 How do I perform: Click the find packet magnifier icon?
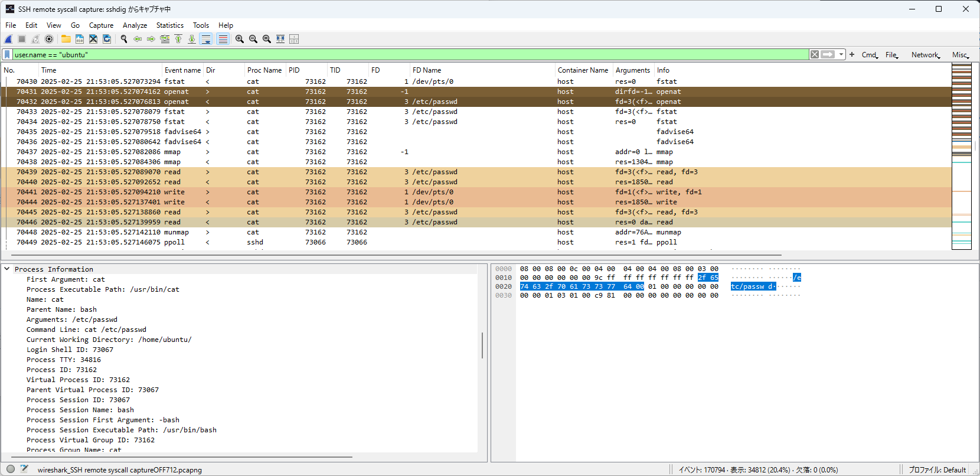124,39
